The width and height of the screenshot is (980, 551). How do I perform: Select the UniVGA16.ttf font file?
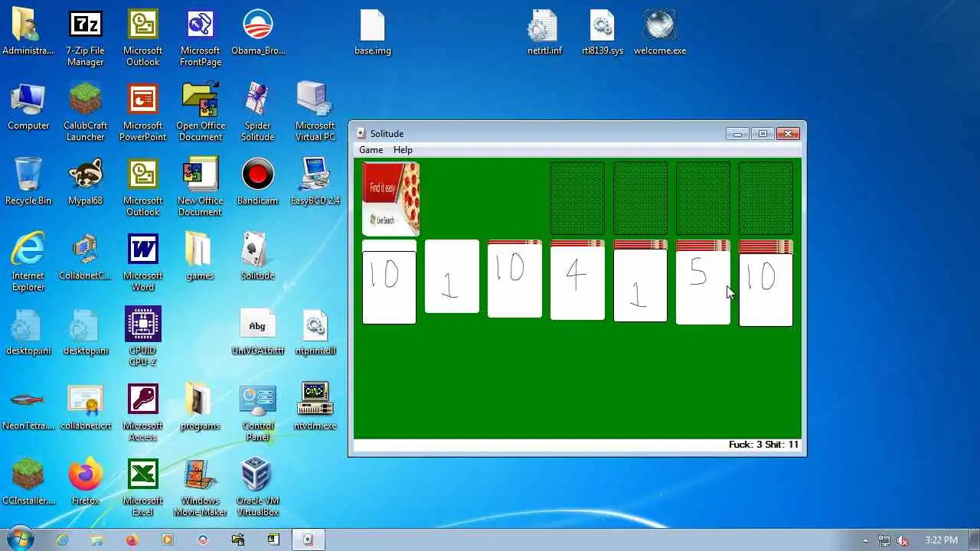coord(257,331)
